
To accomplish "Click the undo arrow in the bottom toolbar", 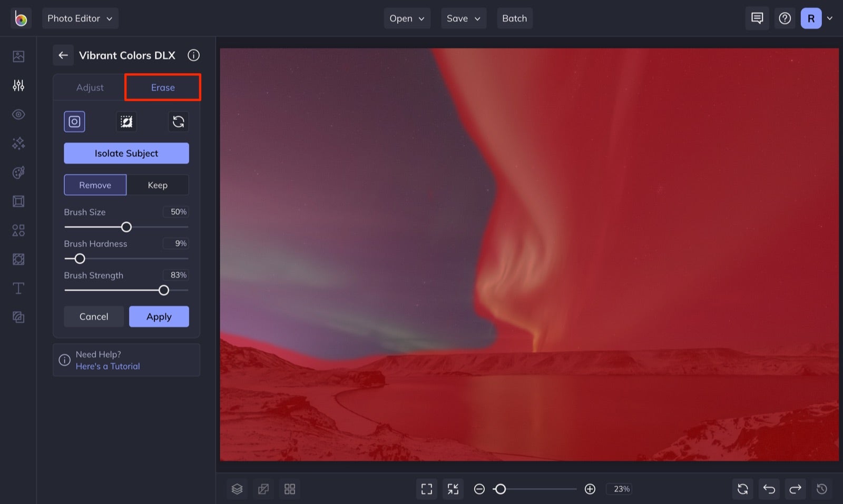I will tap(769, 489).
